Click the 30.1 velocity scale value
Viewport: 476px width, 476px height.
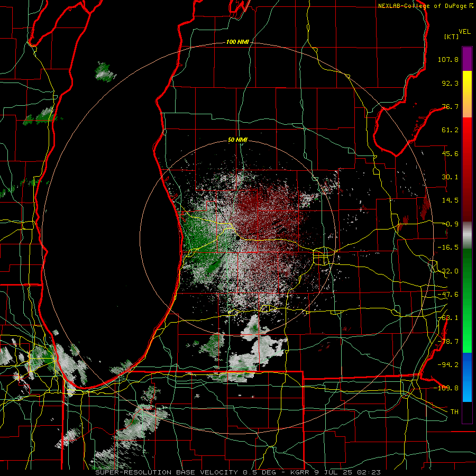[x=450, y=177]
